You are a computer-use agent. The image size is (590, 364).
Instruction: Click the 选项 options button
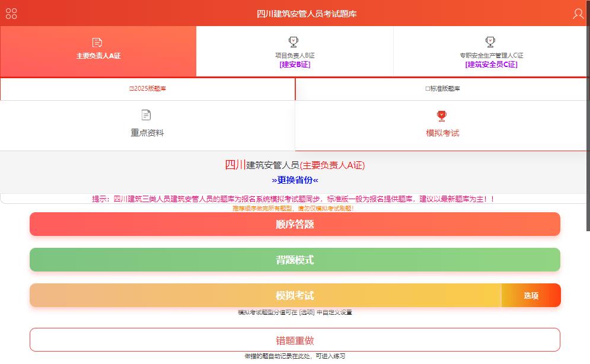click(531, 295)
